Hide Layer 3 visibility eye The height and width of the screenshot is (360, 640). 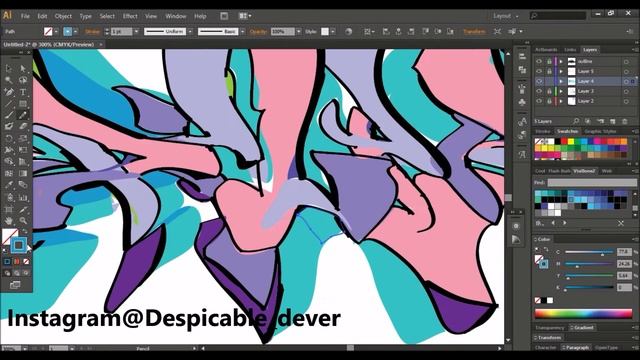[x=539, y=91]
